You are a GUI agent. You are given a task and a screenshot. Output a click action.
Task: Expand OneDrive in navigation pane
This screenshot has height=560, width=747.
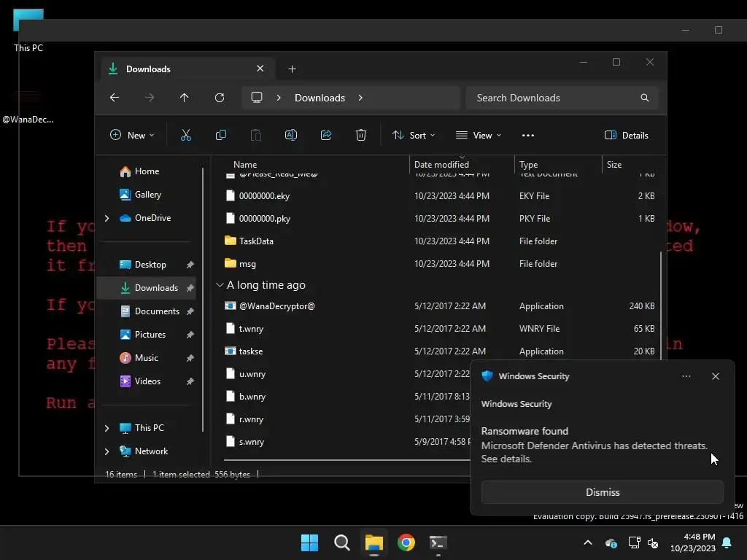pos(107,218)
